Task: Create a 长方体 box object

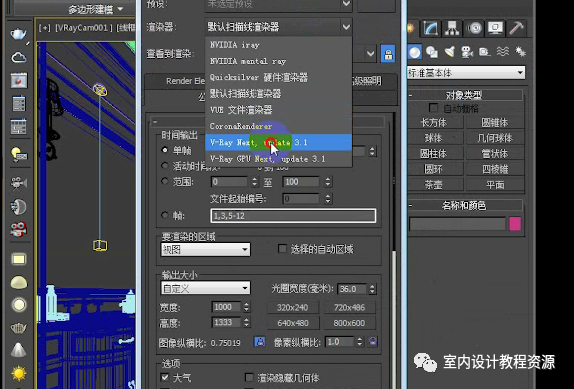Action: tap(434, 122)
